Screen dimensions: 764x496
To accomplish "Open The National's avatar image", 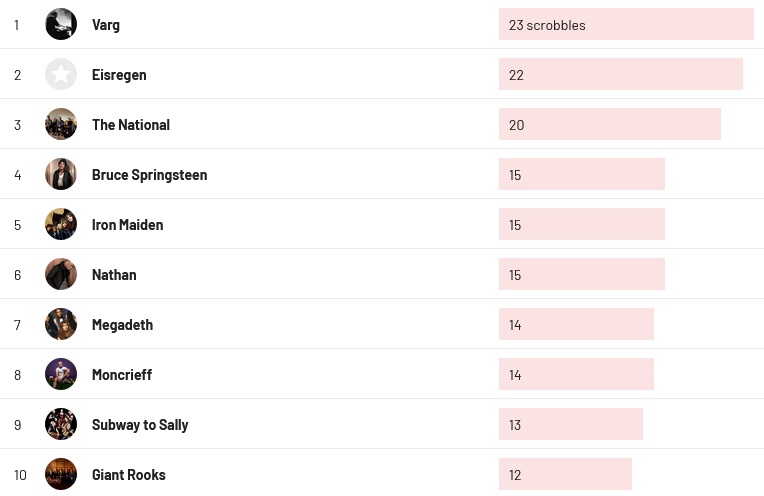I will tap(61, 124).
